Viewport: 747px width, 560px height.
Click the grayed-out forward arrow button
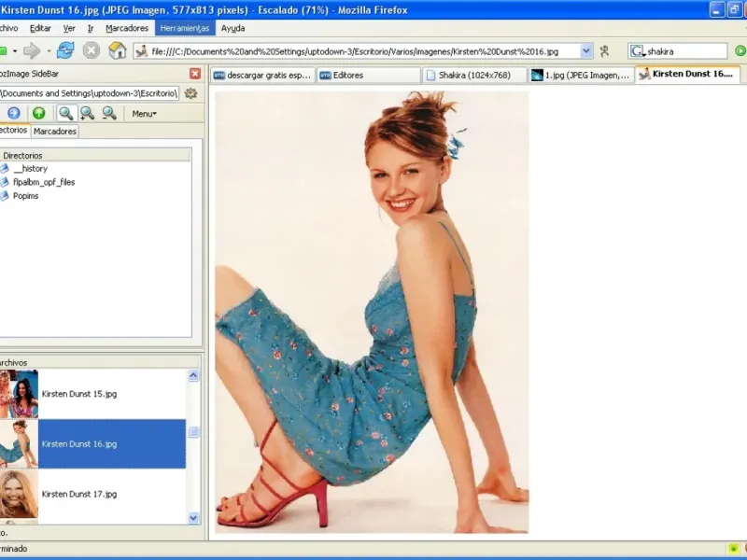[x=32, y=51]
